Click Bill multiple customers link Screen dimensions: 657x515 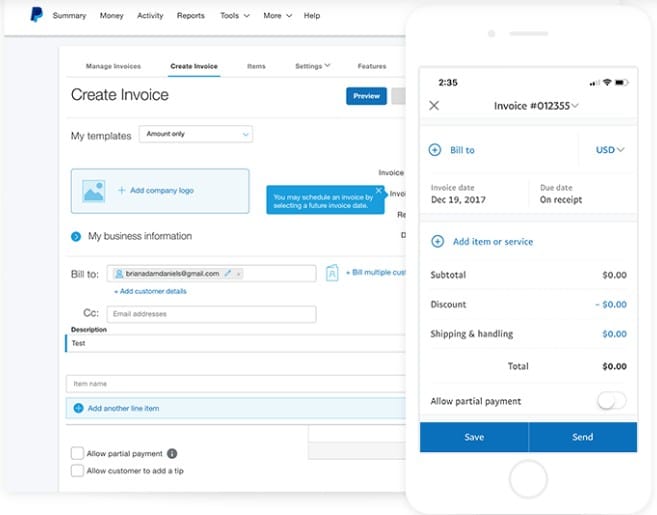click(375, 272)
